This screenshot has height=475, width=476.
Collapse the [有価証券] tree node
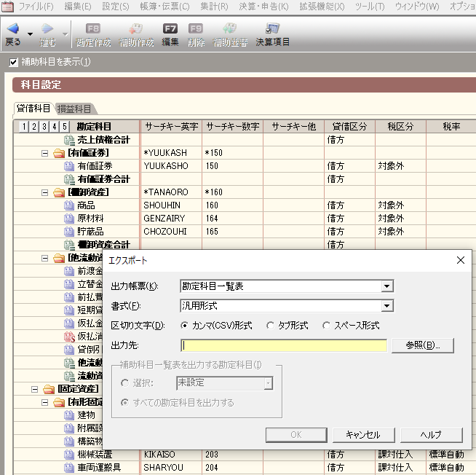[44, 153]
